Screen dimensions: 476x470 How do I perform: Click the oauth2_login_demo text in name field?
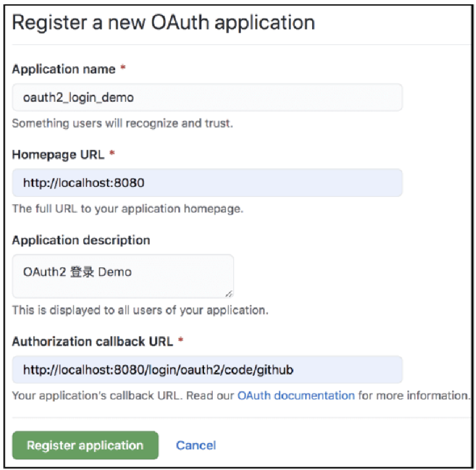[x=78, y=98]
